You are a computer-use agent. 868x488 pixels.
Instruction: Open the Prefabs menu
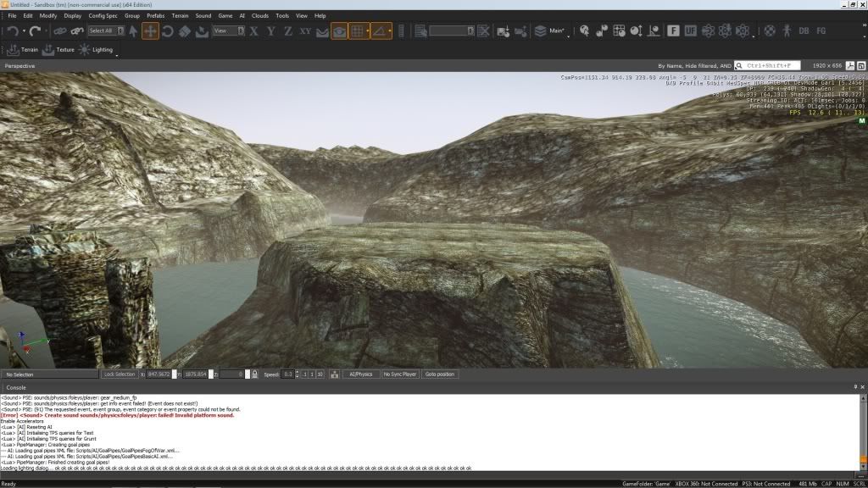(156, 15)
